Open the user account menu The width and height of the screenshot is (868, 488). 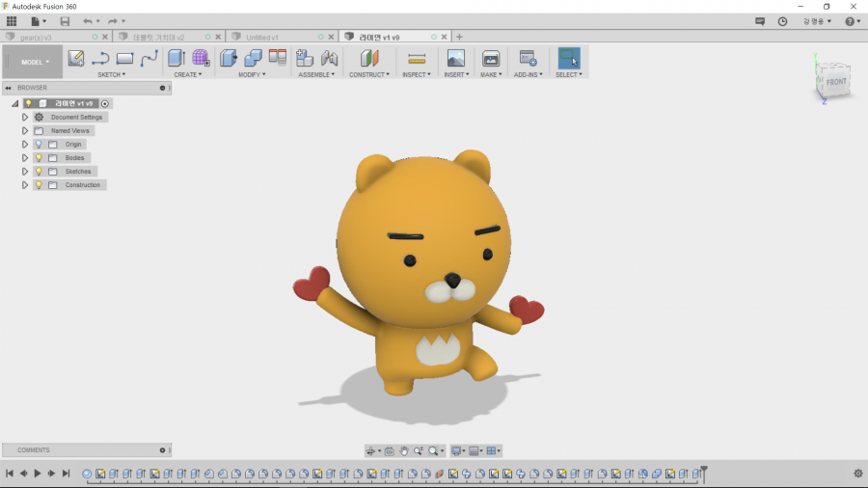click(x=817, y=21)
